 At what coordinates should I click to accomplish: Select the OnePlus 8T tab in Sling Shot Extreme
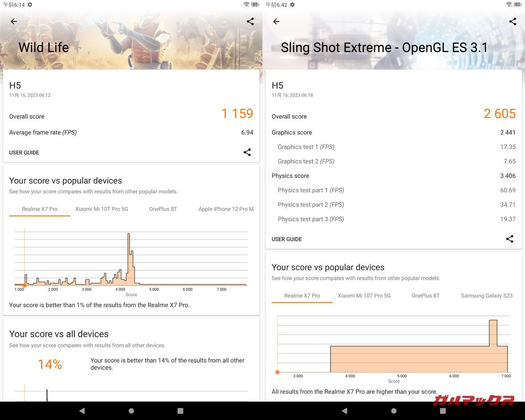(425, 296)
